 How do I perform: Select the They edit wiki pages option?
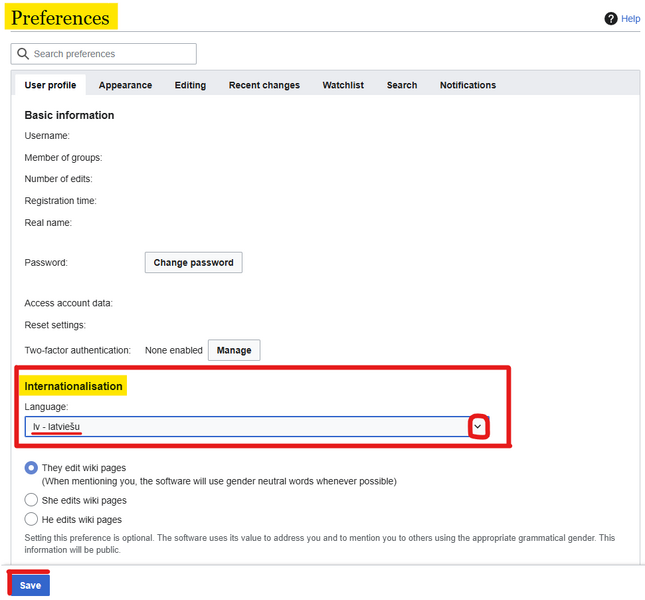(x=31, y=468)
